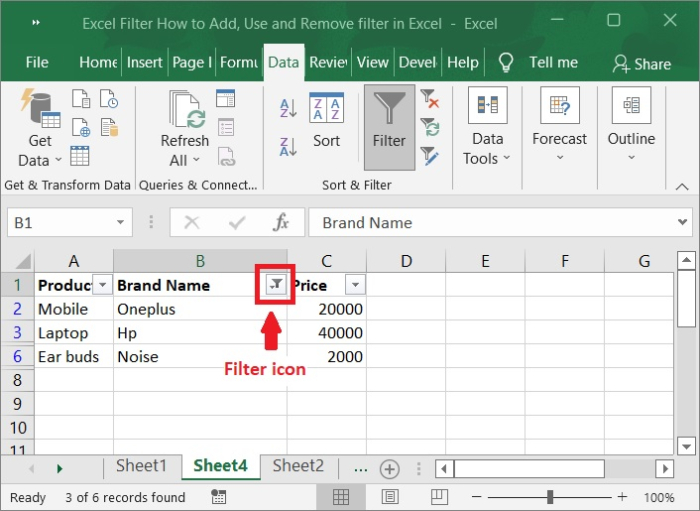The height and width of the screenshot is (511, 700).
Task: Expand the Outline menu
Action: tap(631, 125)
